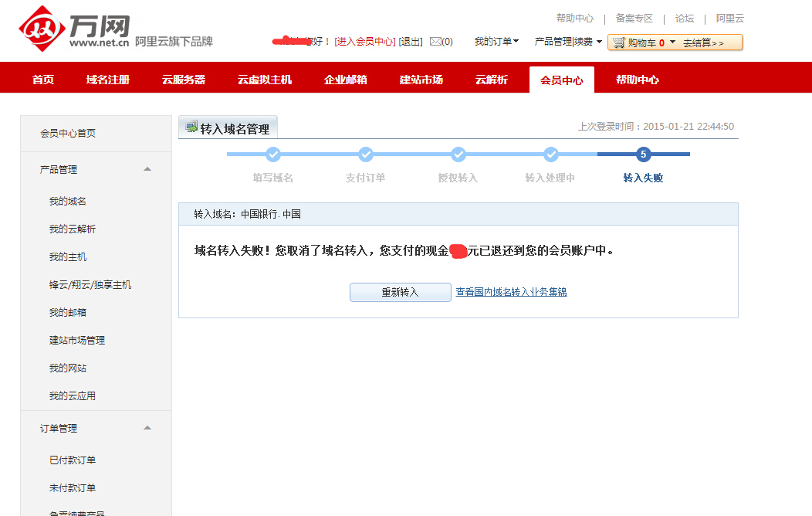Open 建站市场管理 in sidebar
The height and width of the screenshot is (516, 812).
point(77,341)
